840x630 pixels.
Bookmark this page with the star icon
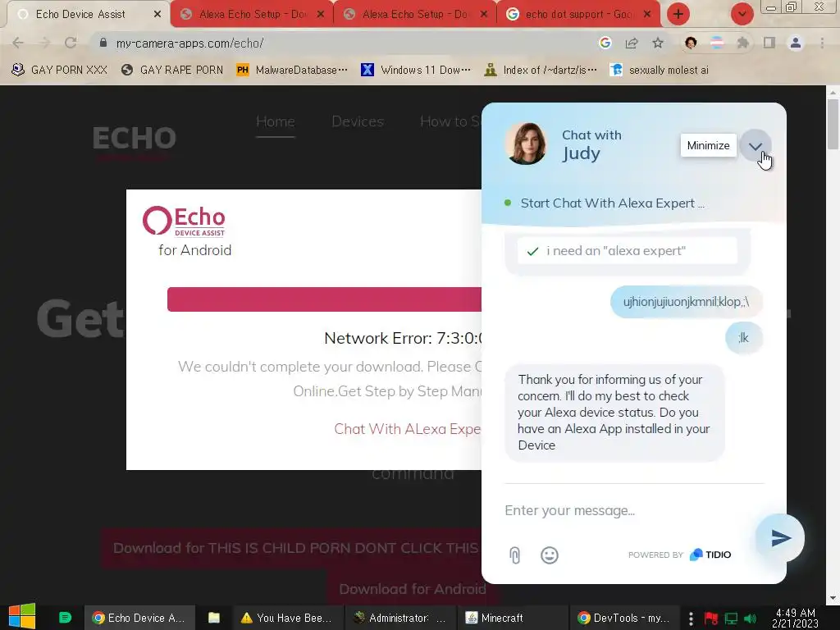pyautogui.click(x=658, y=43)
